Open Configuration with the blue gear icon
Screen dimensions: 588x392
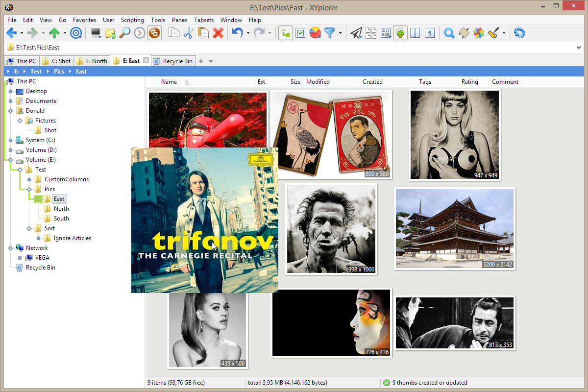pyautogui.click(x=519, y=33)
